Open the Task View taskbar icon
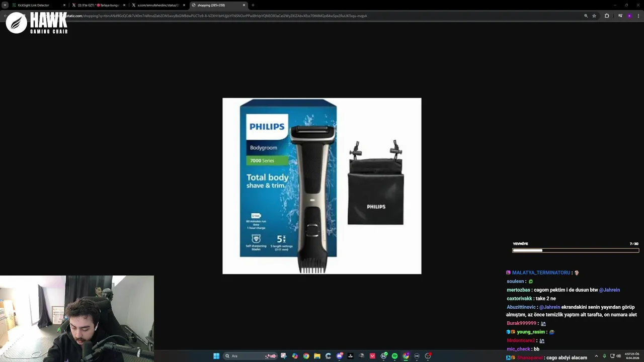Image resolution: width=644 pixels, height=362 pixels. pos(284,356)
